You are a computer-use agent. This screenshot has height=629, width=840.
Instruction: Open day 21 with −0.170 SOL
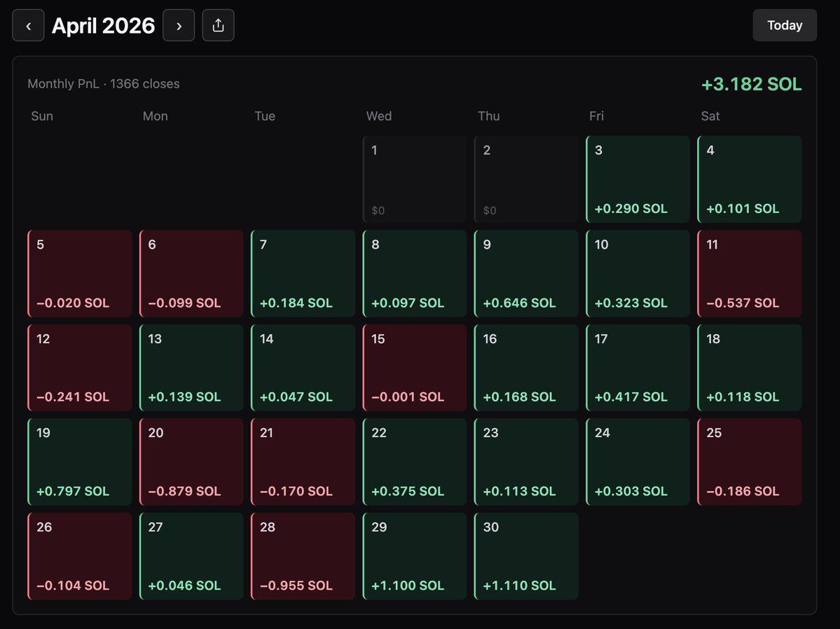pyautogui.click(x=303, y=462)
